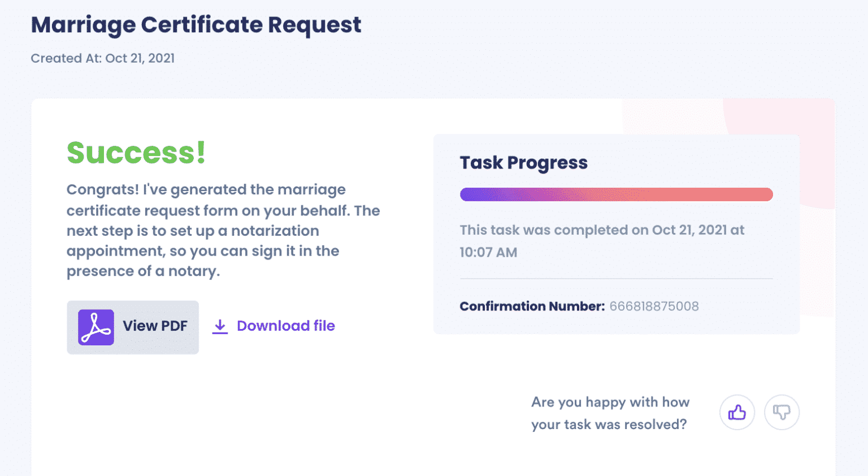868x476 pixels.
Task: Click the PDF logo inside the View PDF button
Action: click(x=96, y=327)
